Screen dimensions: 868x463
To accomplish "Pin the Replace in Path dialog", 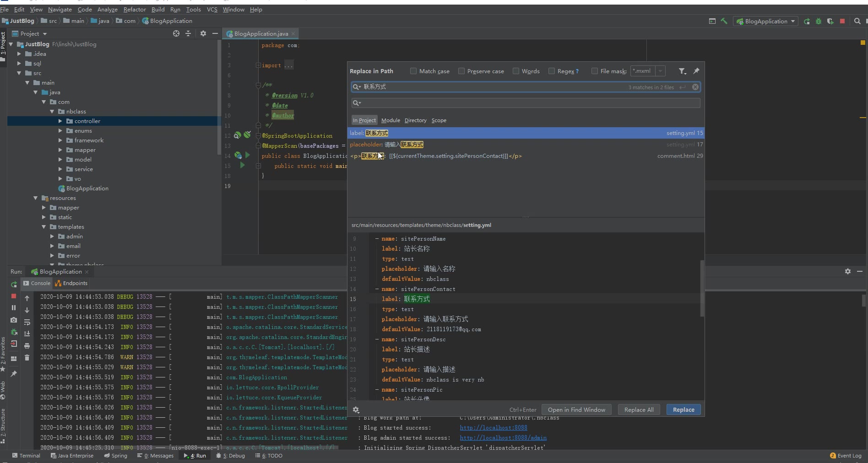I will click(696, 71).
